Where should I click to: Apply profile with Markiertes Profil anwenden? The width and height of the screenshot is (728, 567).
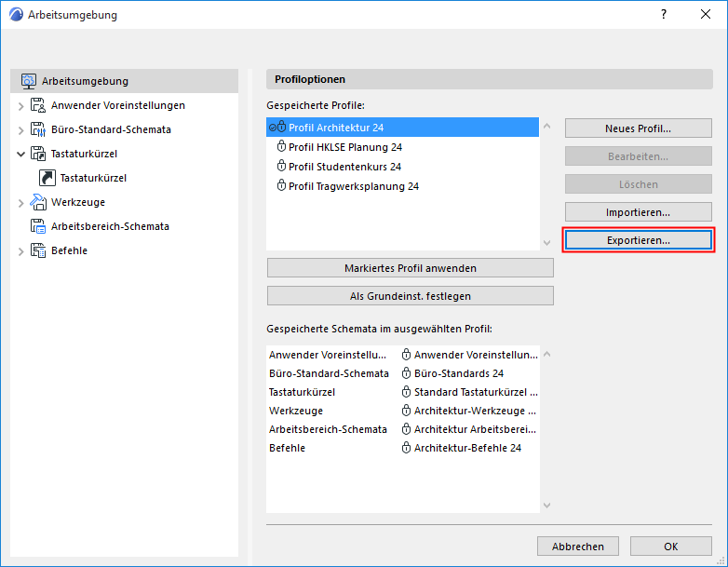tap(411, 268)
